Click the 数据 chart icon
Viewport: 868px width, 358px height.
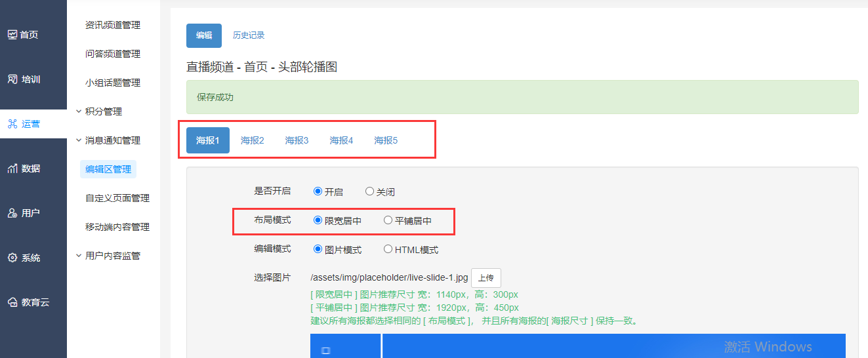click(12, 169)
